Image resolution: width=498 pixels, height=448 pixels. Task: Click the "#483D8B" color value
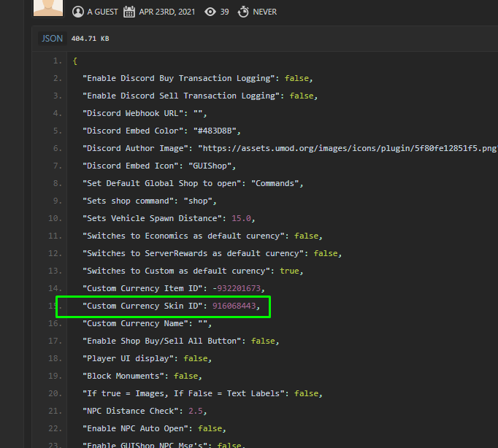coord(215,131)
